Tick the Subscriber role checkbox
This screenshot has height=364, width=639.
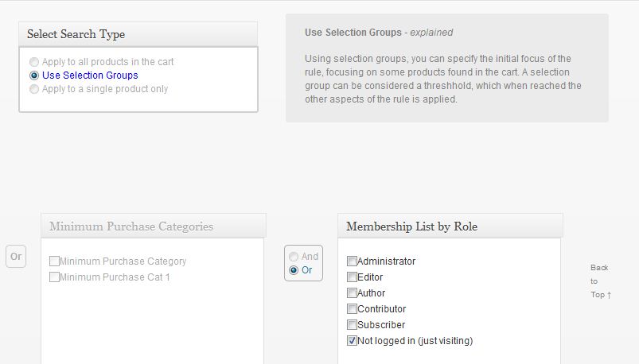click(x=352, y=324)
